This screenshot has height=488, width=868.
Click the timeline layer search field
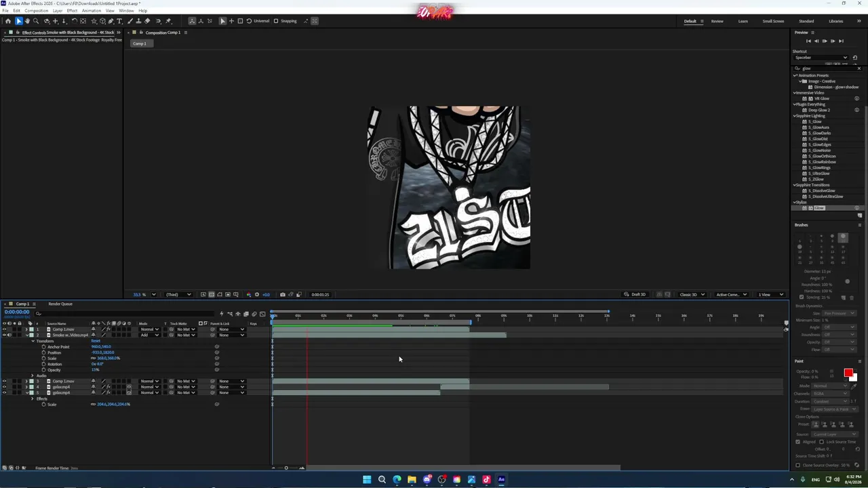(x=125, y=314)
